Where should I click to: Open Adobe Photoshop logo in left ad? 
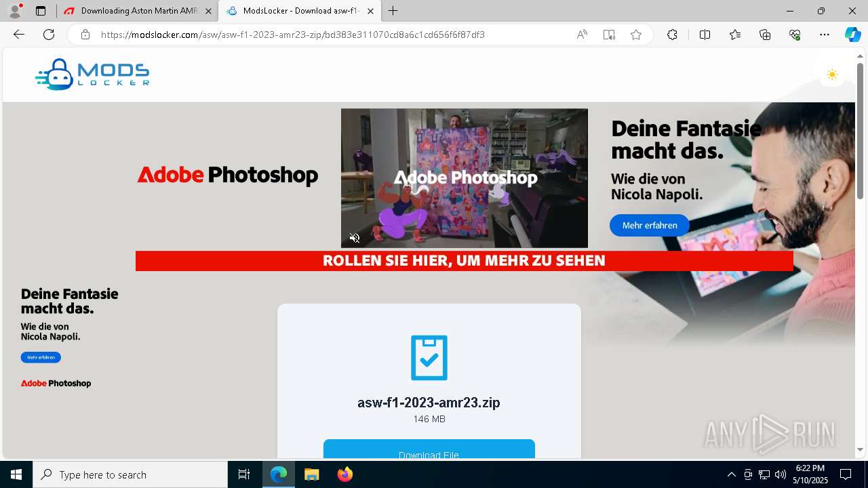tap(56, 383)
